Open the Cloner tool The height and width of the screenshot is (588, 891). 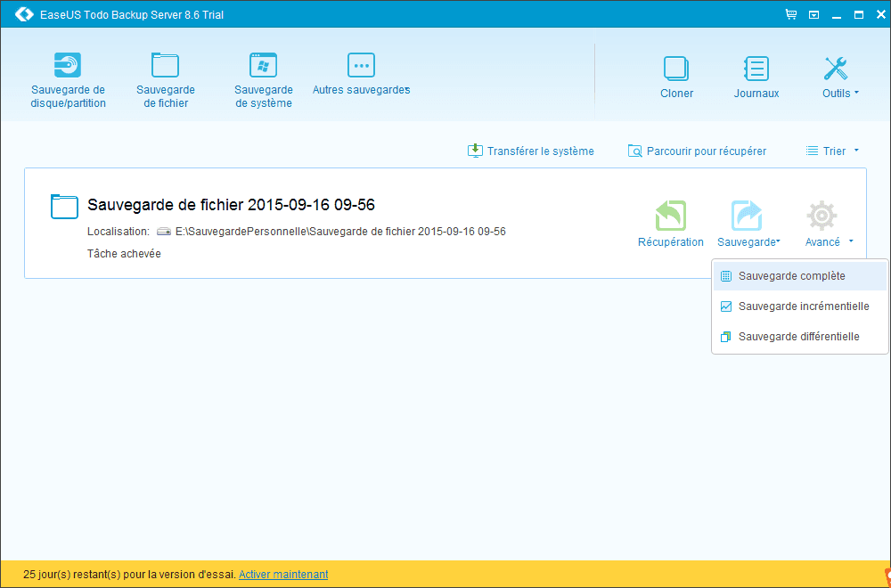coord(676,78)
